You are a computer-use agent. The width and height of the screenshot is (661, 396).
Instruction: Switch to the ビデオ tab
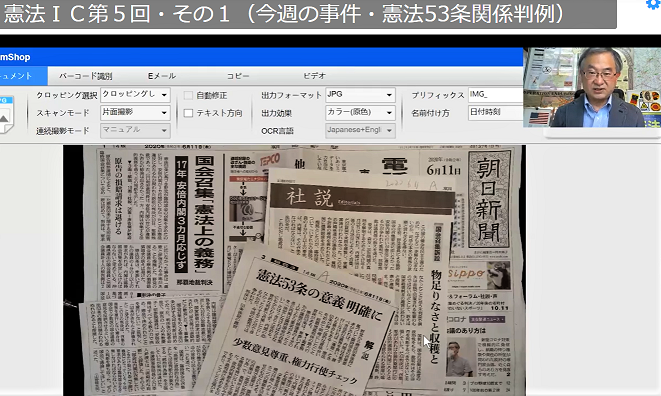point(314,76)
